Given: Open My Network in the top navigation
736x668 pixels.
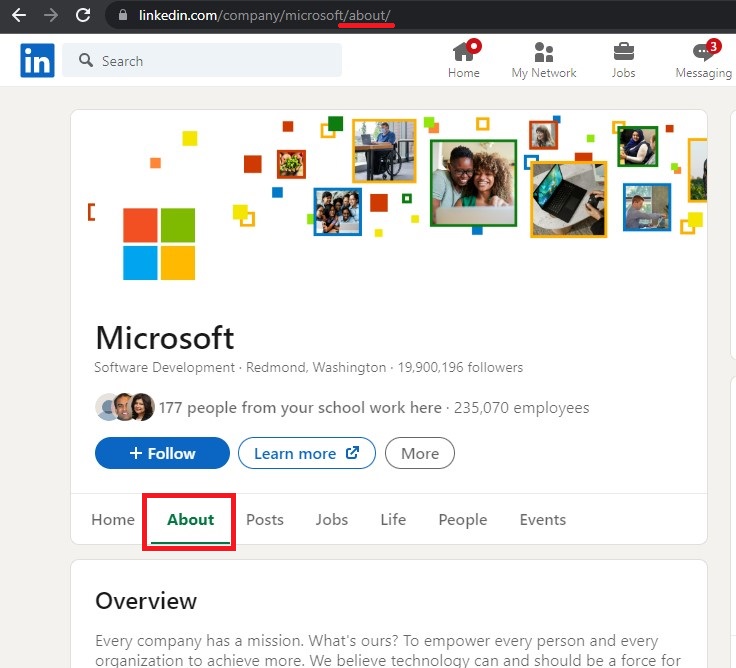Looking at the screenshot, I should click(544, 60).
